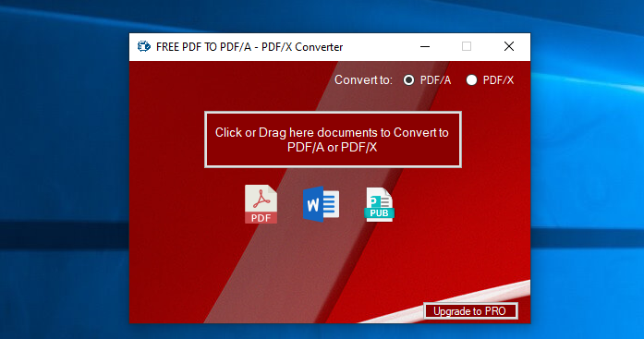Click the blue Word document icon
The image size is (644, 339).
pyautogui.click(x=322, y=204)
